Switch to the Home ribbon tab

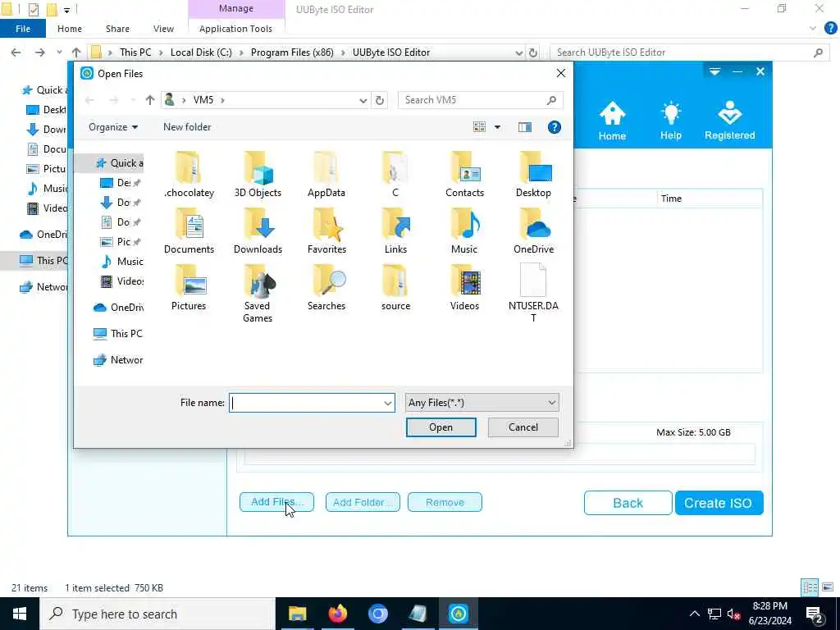tap(70, 29)
